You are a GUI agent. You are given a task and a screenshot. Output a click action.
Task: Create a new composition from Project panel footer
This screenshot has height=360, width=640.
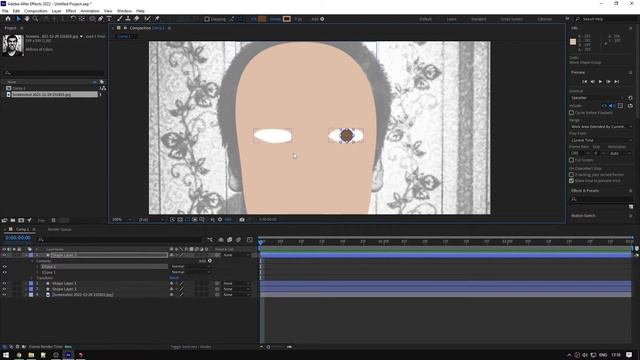coord(21,220)
